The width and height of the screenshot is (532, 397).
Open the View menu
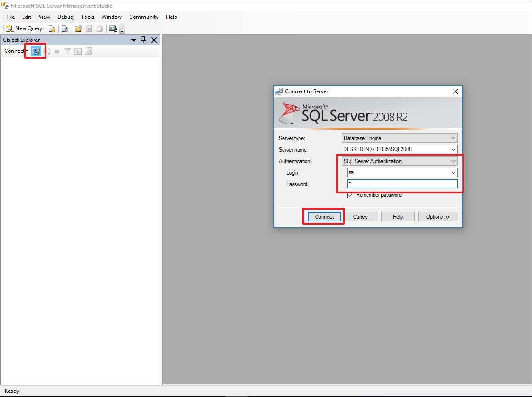pos(44,17)
